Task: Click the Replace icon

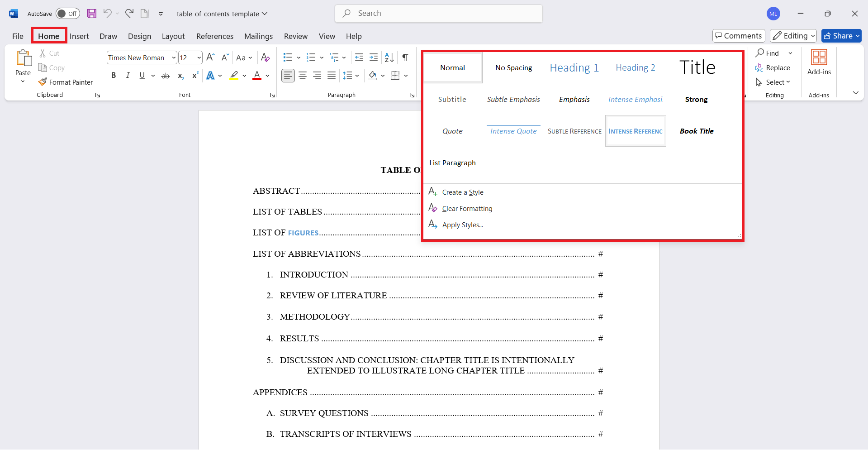Action: point(759,68)
